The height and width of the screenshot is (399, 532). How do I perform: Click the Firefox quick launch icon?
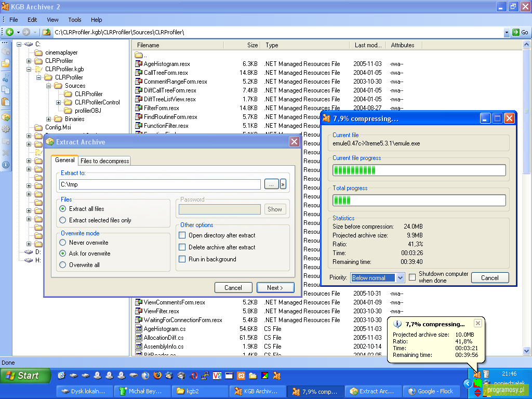[x=157, y=375]
